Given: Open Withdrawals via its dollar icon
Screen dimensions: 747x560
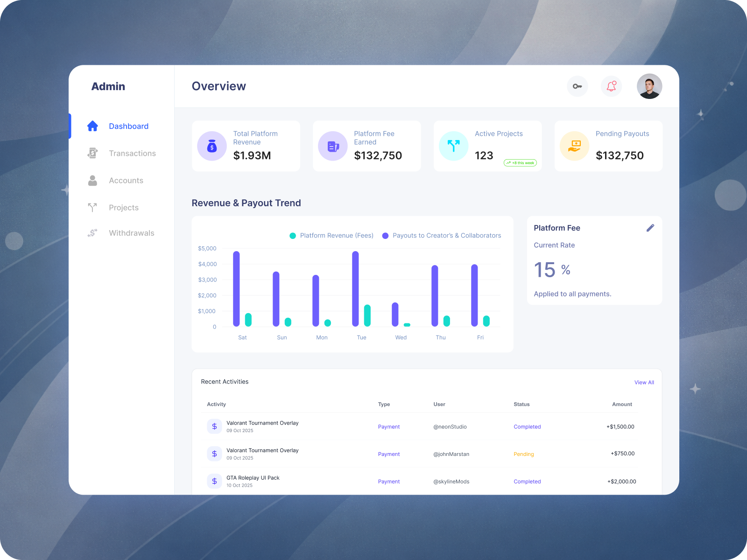Looking at the screenshot, I should point(92,232).
